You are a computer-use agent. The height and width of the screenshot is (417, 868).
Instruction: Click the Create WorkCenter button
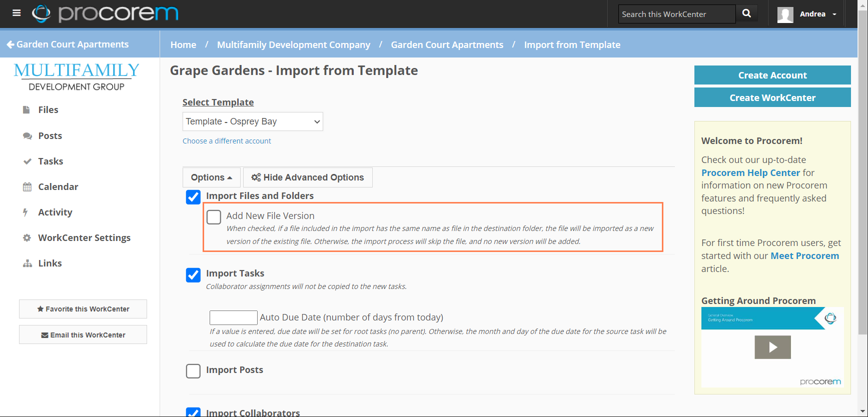772,97
